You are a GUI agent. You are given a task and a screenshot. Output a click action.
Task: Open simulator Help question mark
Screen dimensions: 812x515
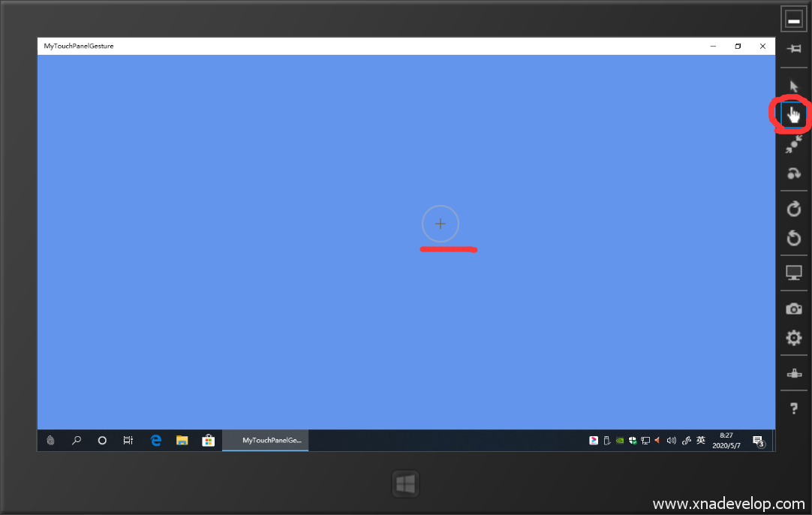(x=794, y=408)
